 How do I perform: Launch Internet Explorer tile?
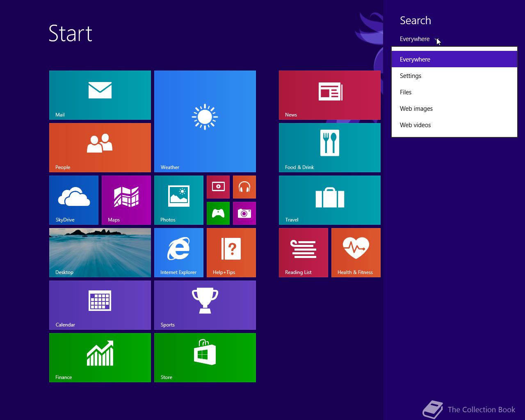coord(179,253)
